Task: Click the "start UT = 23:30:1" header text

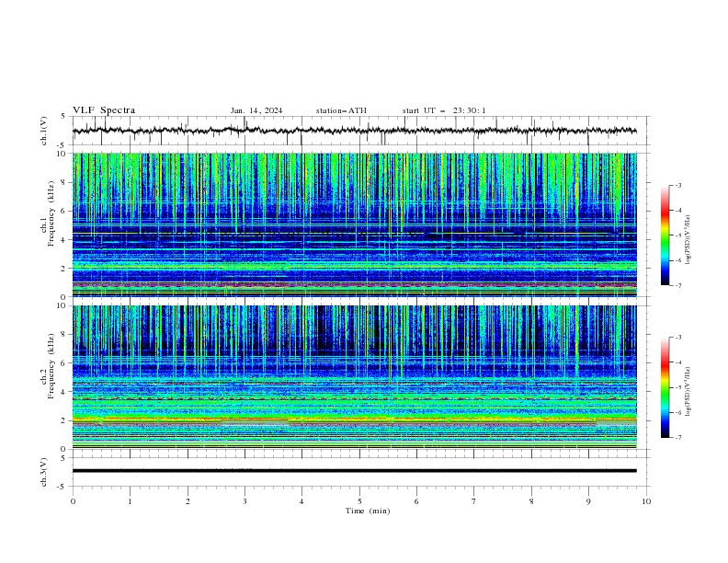Action: [444, 110]
